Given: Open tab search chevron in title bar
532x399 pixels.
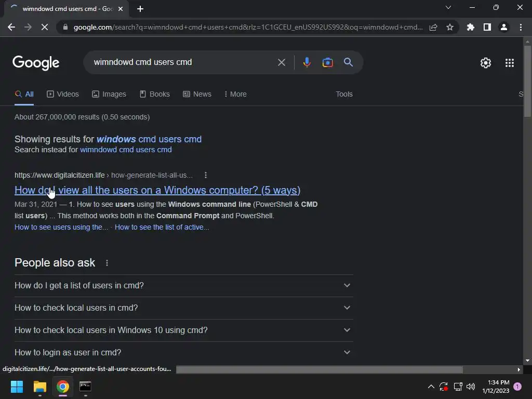Looking at the screenshot, I should click(448, 7).
